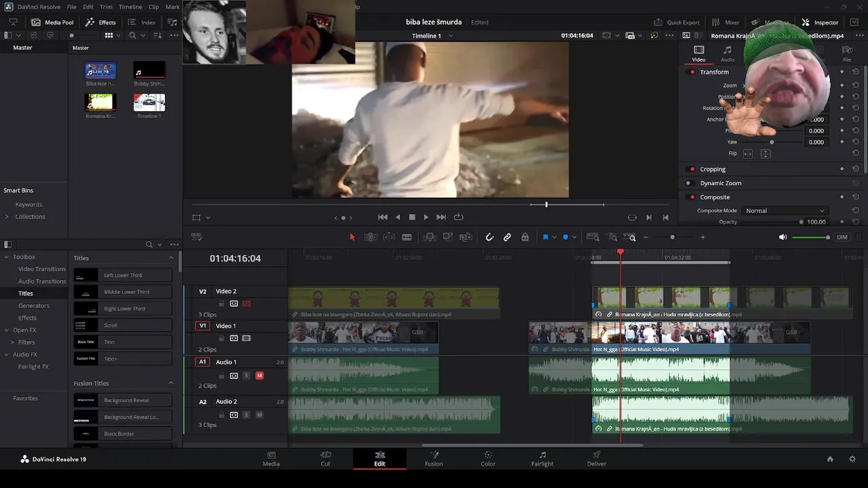Open Timeline View Options icon
868x488 pixels.
(197, 237)
